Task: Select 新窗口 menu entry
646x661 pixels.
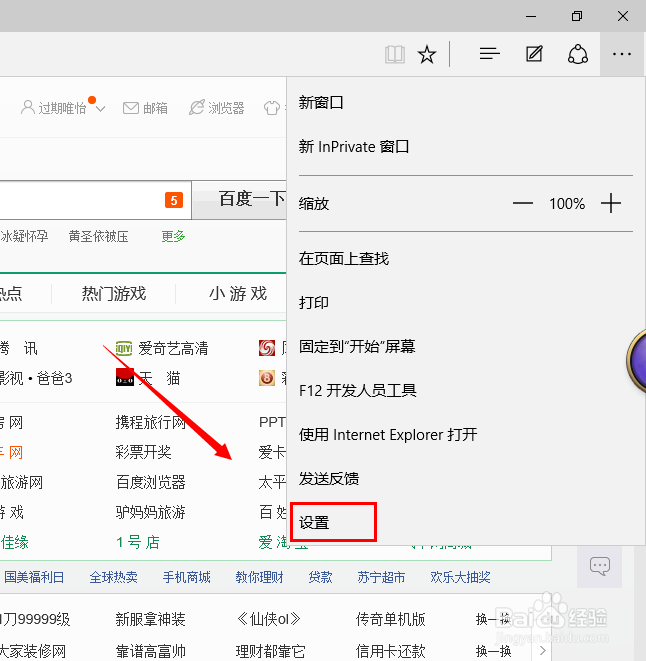Action: tap(321, 102)
